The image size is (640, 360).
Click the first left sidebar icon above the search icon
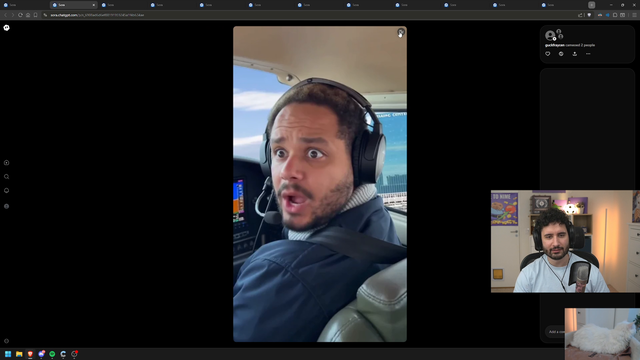[7, 162]
